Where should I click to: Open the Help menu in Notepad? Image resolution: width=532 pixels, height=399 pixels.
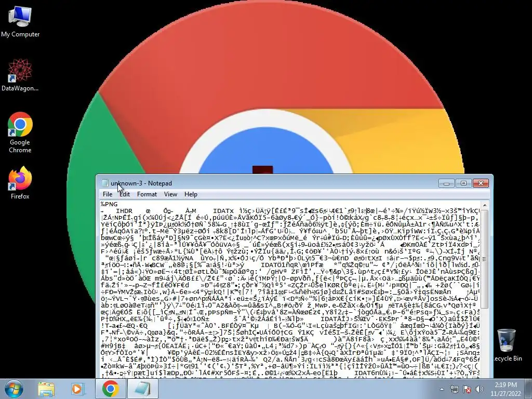click(191, 194)
